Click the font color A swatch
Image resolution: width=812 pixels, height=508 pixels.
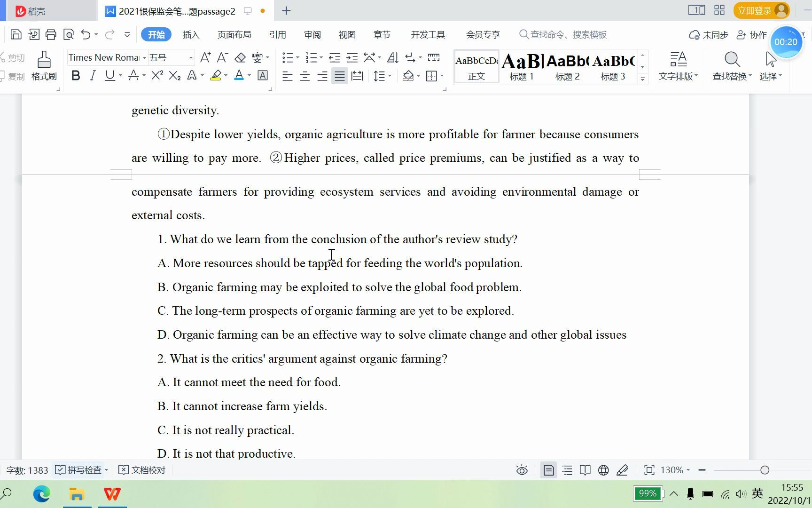[239, 75]
